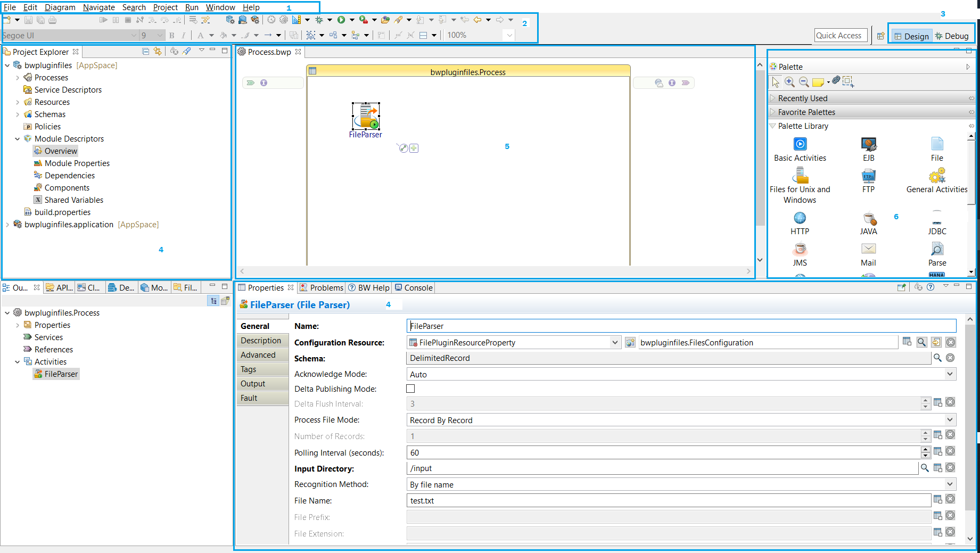Screen dimensions: 980x553
Task: Open the zoom 100% dropdown
Action: click(509, 35)
